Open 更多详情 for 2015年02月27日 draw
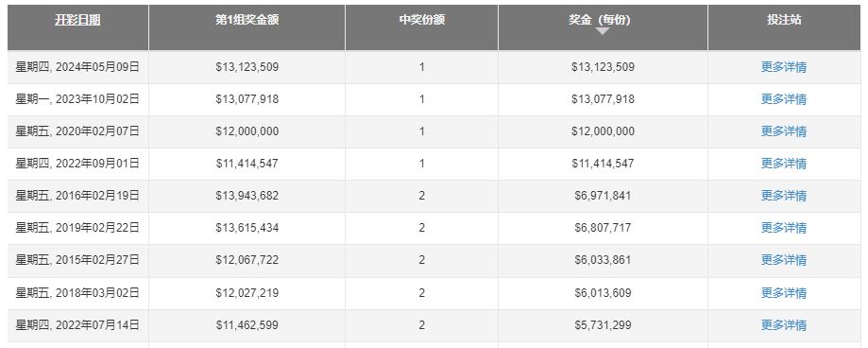The height and width of the screenshot is (348, 868). 784,260
